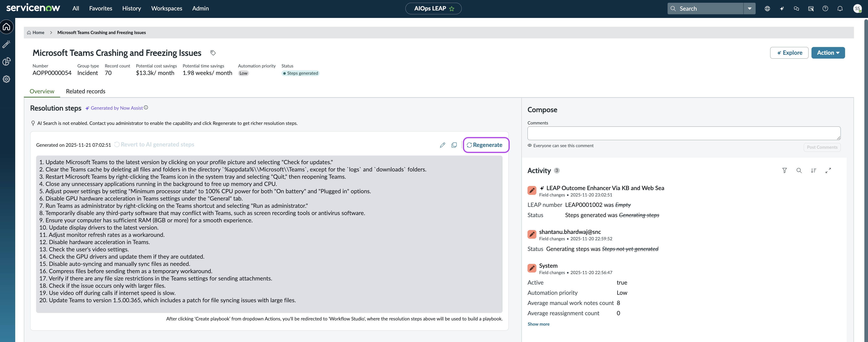Open the chat bubbles icon in header
The image size is (868, 342).
(796, 9)
